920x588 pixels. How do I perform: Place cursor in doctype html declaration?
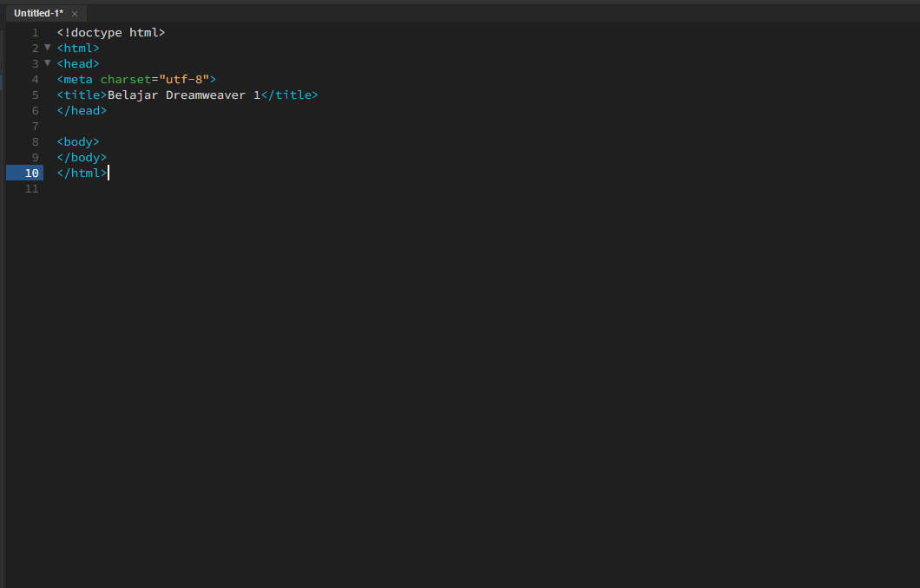pos(111,33)
